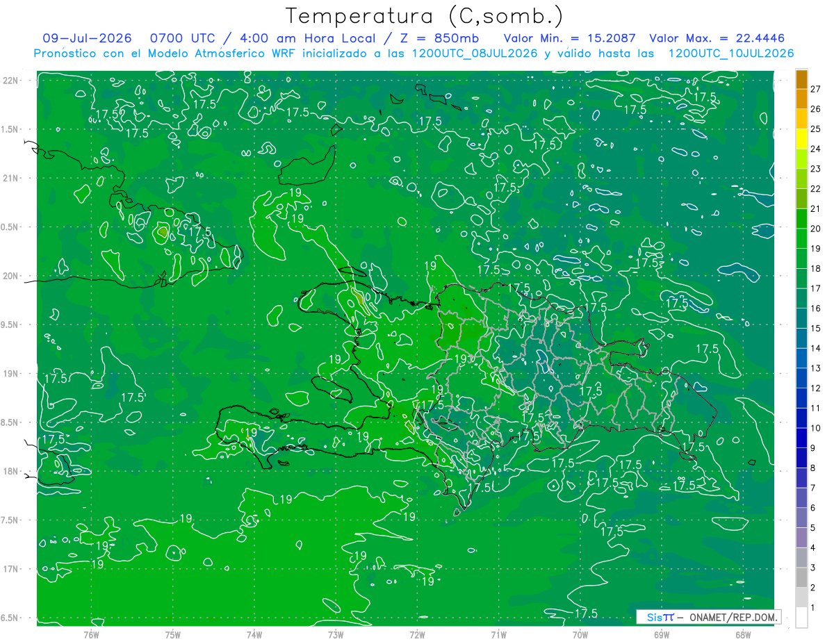Click the dark orange top band of color scale

801,79
